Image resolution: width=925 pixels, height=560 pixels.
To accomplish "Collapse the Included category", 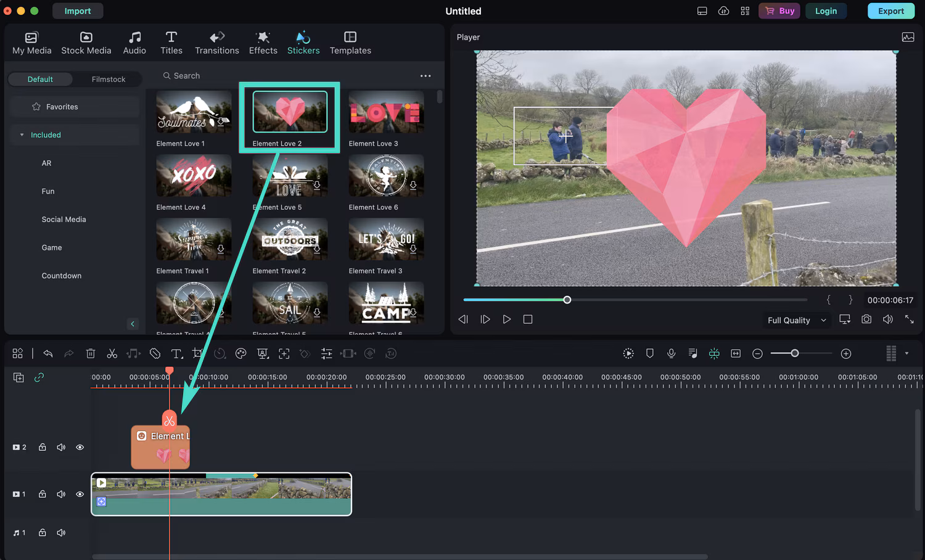I will (22, 135).
